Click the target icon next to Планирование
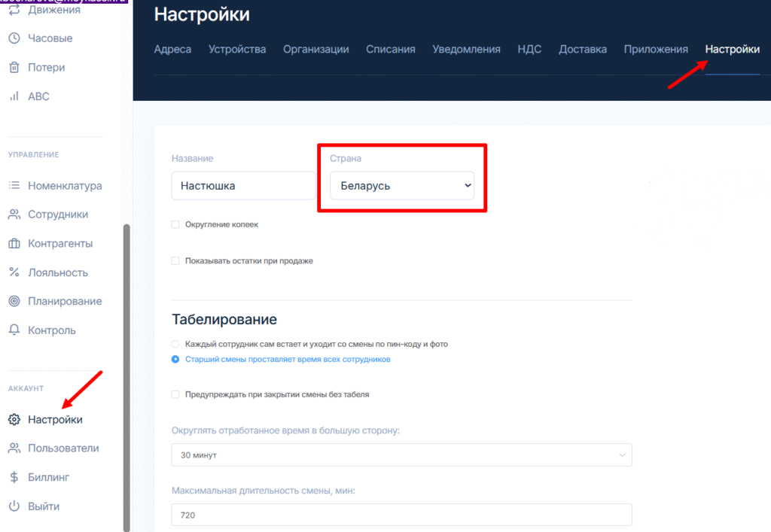This screenshot has width=771, height=532. [x=14, y=301]
